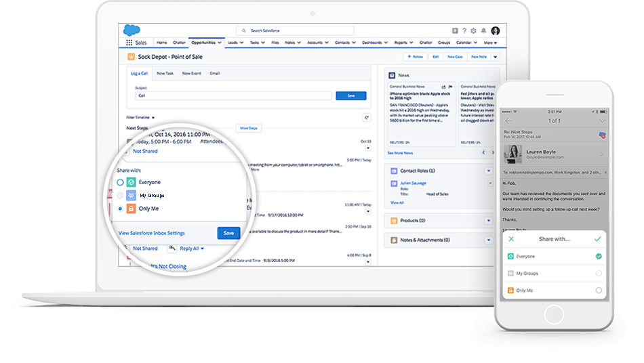Click the New Note button

(x=479, y=57)
